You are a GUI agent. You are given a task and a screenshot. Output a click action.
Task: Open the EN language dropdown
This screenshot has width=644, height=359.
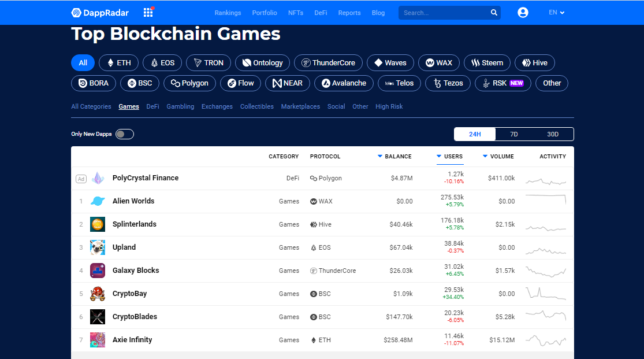point(557,12)
